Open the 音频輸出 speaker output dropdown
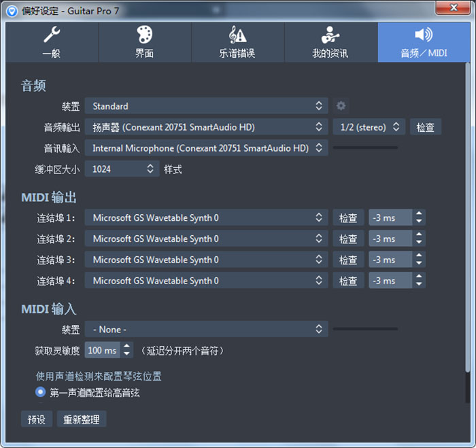 point(206,126)
